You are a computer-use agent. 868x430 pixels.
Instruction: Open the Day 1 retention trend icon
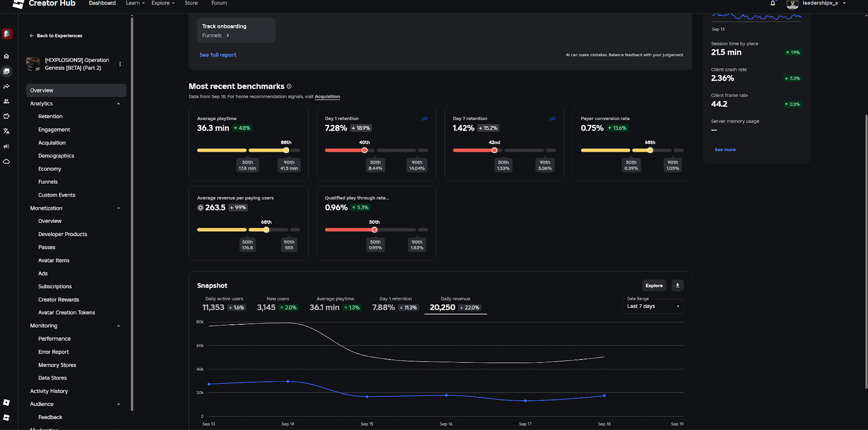pos(424,119)
